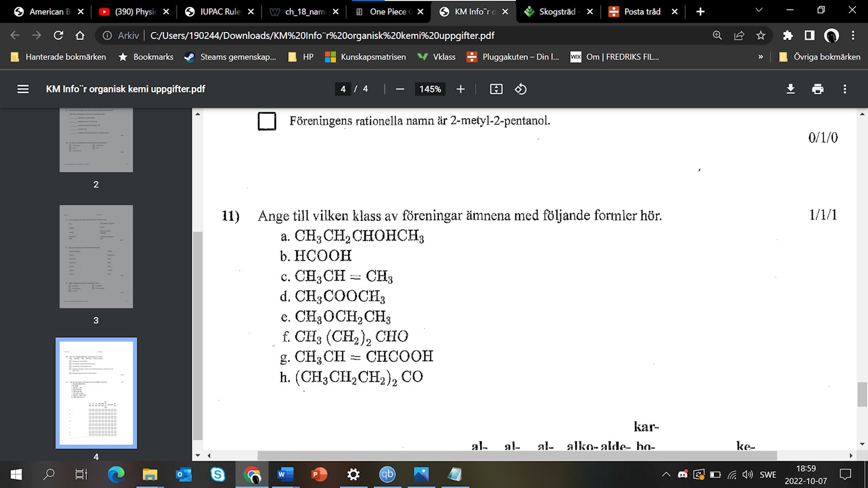Screen dimensions: 868x488
Task: Select the page 3 thumbnail
Action: [96, 256]
